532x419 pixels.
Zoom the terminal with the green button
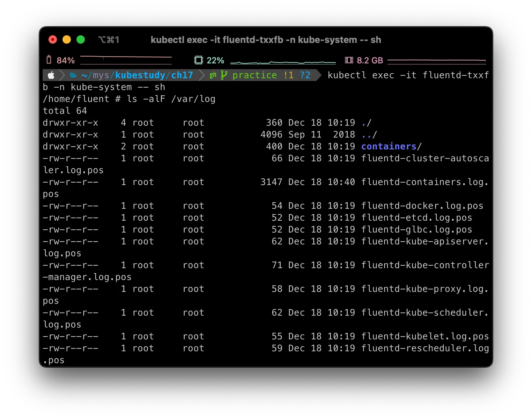81,39
